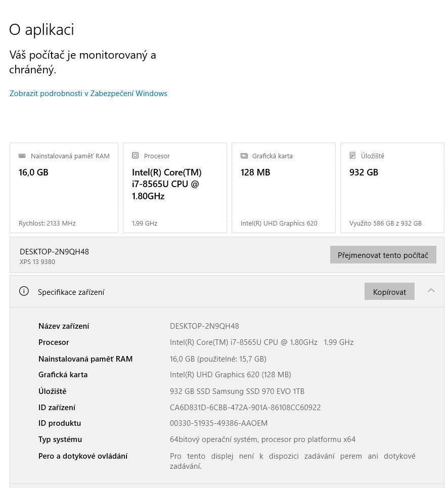Viewport: 448px width, 488px height.
Task: Click the Procesor card icon
Action: click(x=135, y=155)
